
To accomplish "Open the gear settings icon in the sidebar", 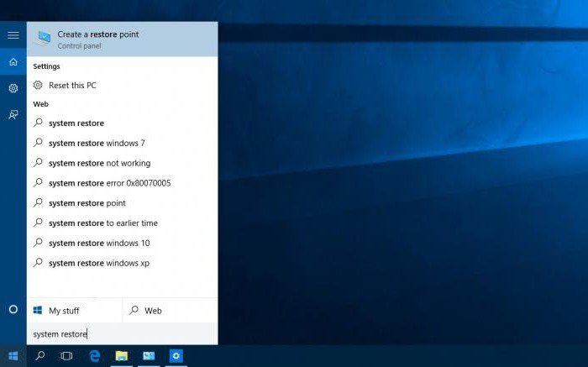I will pos(13,88).
